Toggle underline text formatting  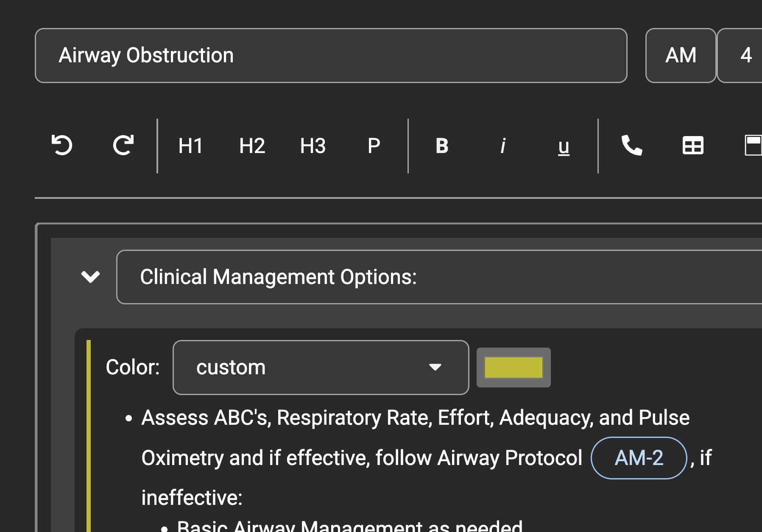[x=564, y=146]
